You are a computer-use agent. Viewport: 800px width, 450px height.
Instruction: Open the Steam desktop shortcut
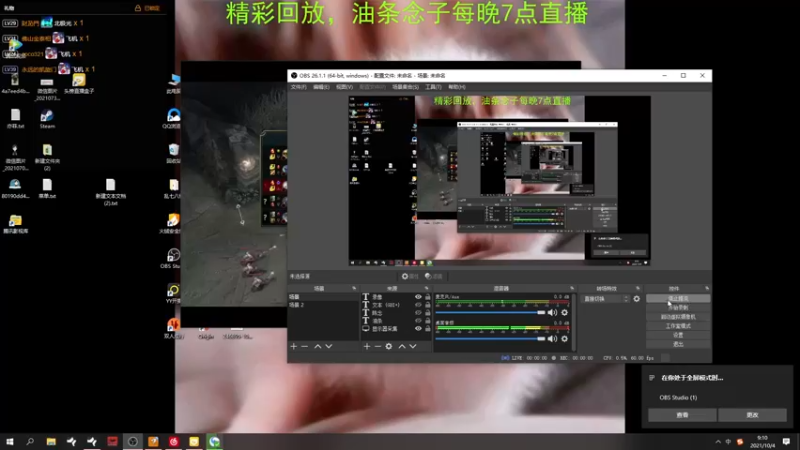(x=47, y=119)
